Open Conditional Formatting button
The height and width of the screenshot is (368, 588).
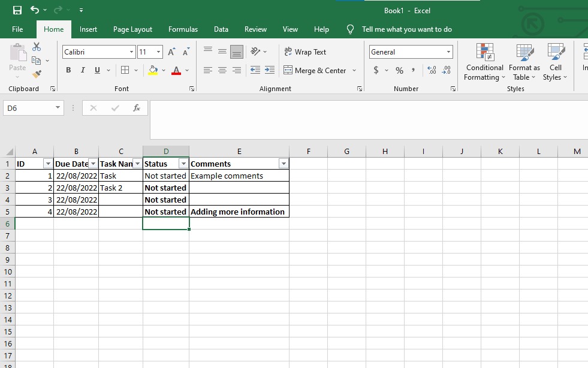pos(484,63)
